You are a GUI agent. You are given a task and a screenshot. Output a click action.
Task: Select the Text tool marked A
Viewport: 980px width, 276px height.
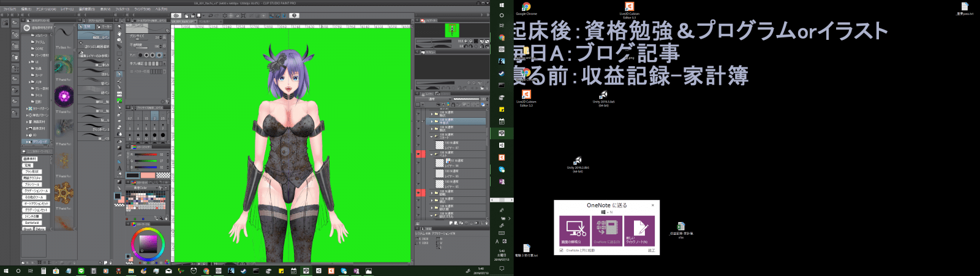[119, 167]
